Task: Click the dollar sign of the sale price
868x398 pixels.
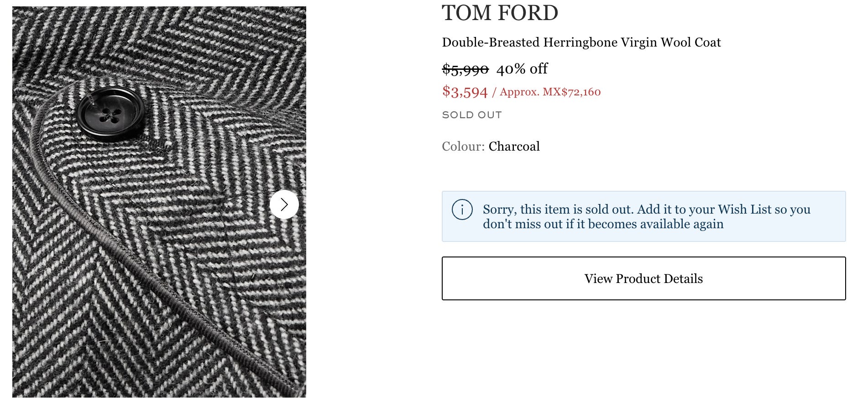Action: tap(446, 91)
